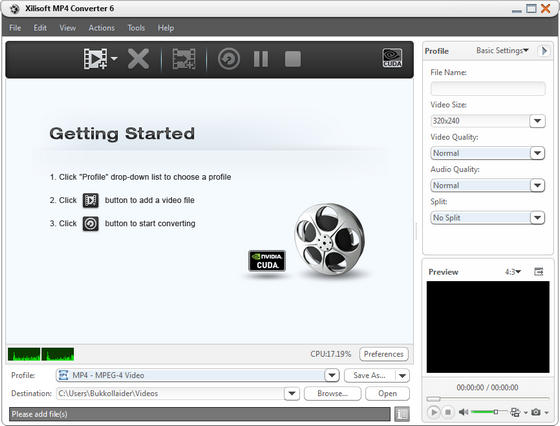Mute the preview speaker icon
560x426 pixels.
(463, 412)
